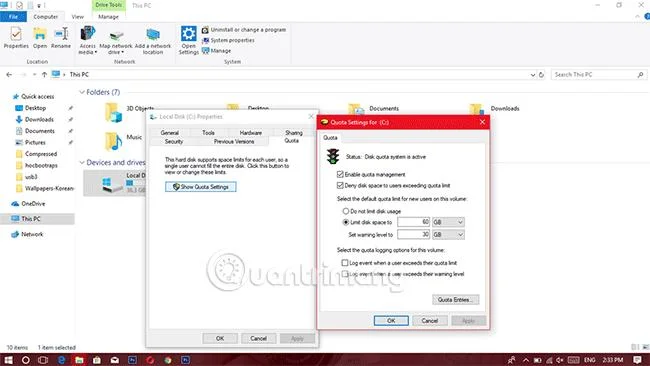Select Limit disk space to radio button
The image size is (650, 366).
pos(345,222)
